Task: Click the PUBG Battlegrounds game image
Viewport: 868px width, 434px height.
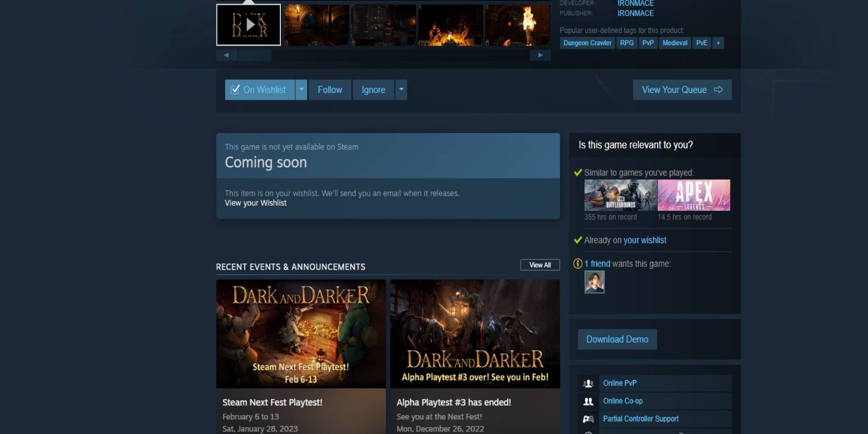Action: tap(621, 195)
